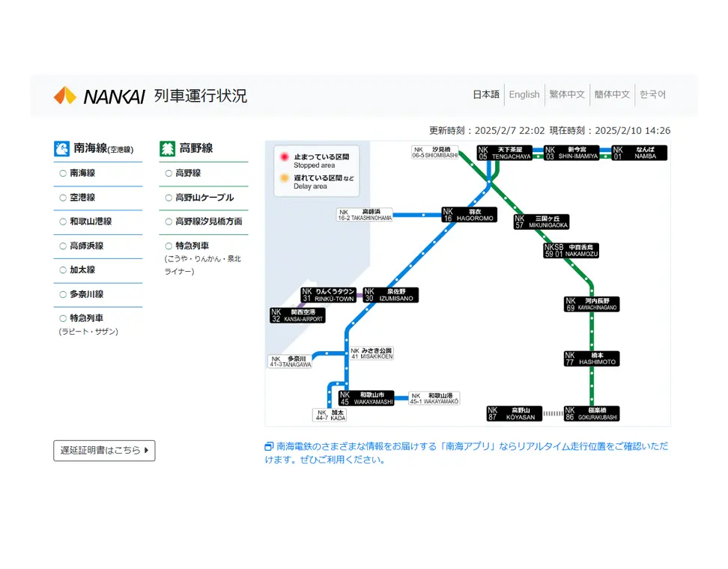The width and height of the screenshot is (728, 569).
Task: Click the 更新時刻 timestamp text
Action: click(x=487, y=131)
